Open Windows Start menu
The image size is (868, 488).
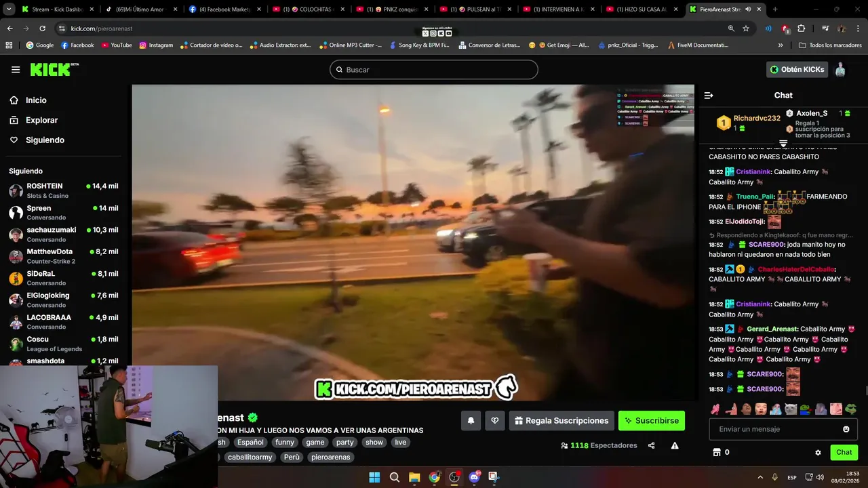[x=374, y=477]
